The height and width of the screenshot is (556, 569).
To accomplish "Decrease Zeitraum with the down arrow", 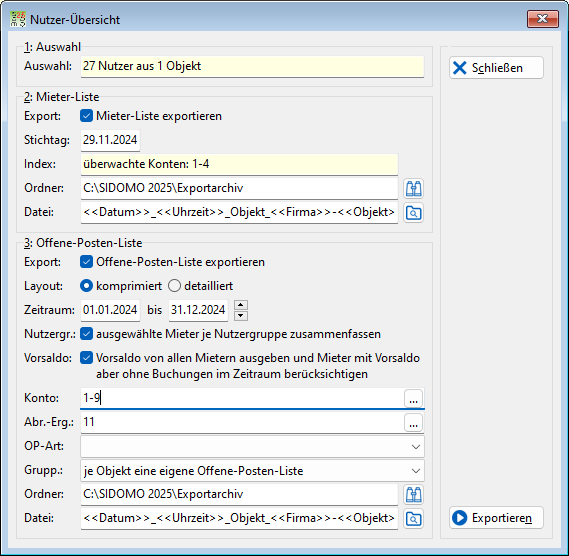I will pyautogui.click(x=241, y=316).
